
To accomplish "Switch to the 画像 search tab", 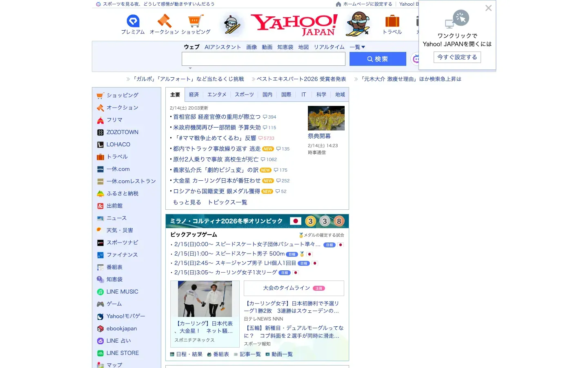I will tap(252, 47).
